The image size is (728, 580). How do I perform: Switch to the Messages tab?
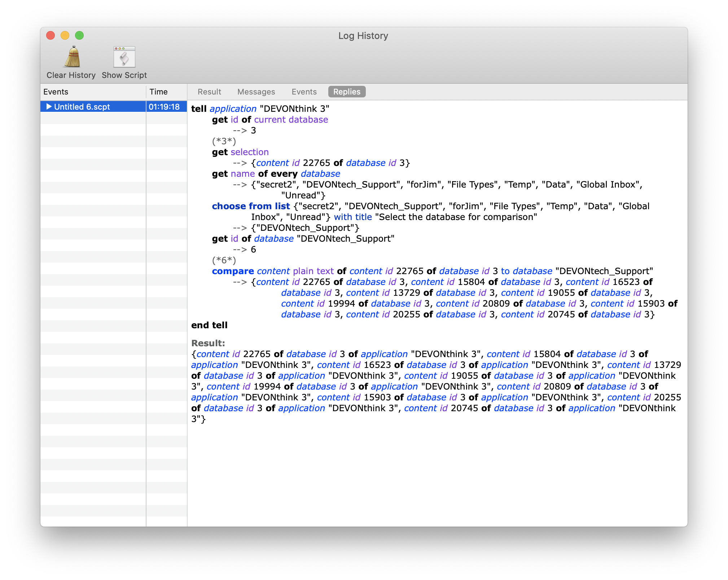(x=256, y=92)
